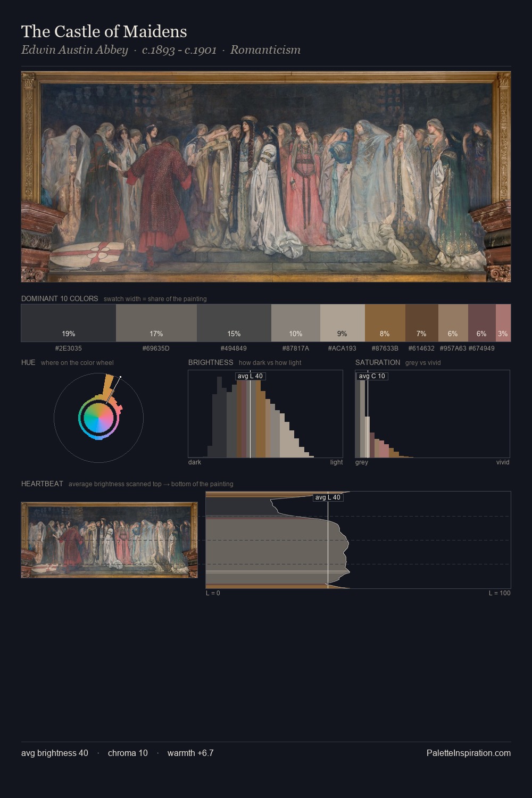Image resolution: width=532 pixels, height=798 pixels.
Task: Click the grey axis label under saturation
Action: [362, 462]
